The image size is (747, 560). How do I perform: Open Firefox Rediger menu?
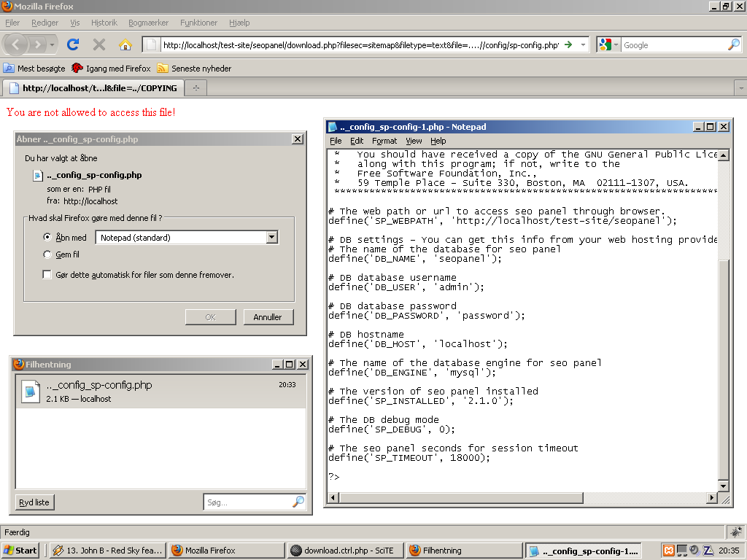(x=44, y=23)
